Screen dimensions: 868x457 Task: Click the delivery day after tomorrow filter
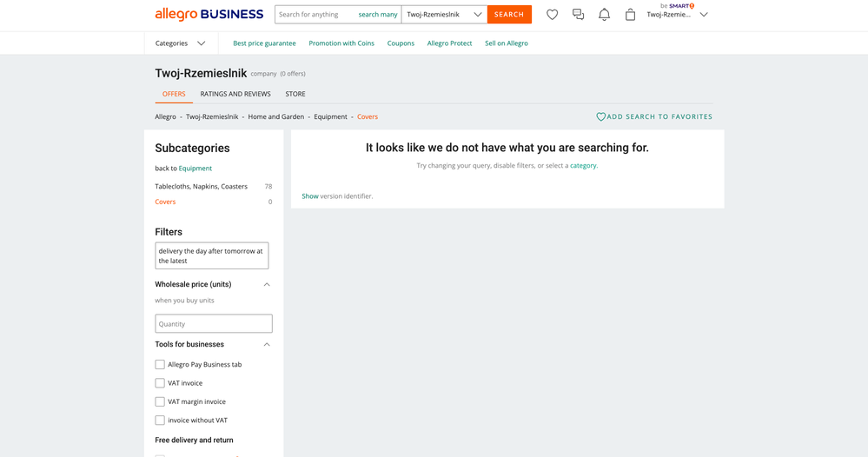tap(211, 255)
